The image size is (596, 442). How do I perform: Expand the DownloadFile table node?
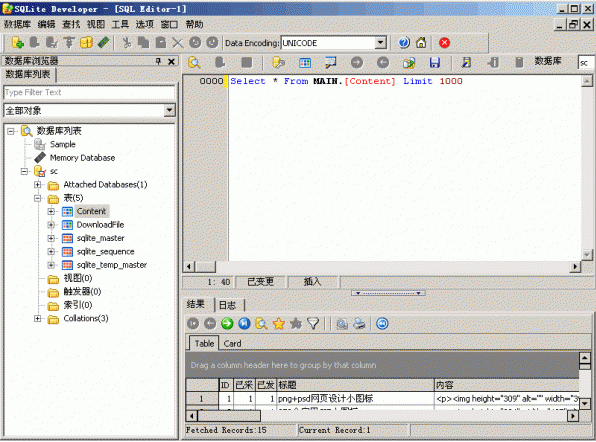[51, 225]
